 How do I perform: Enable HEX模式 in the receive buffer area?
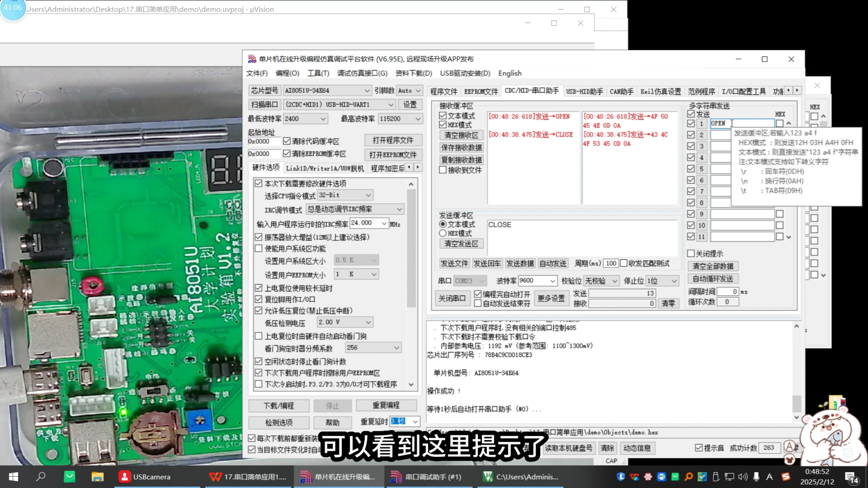tap(443, 125)
